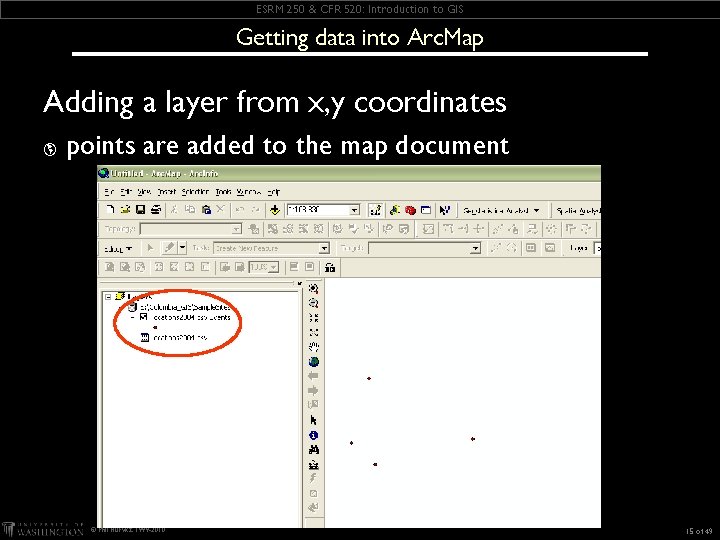Launch ArcCatalog from the toolbar icon
Image resolution: width=720 pixels, height=540 pixels.
tap(394, 210)
